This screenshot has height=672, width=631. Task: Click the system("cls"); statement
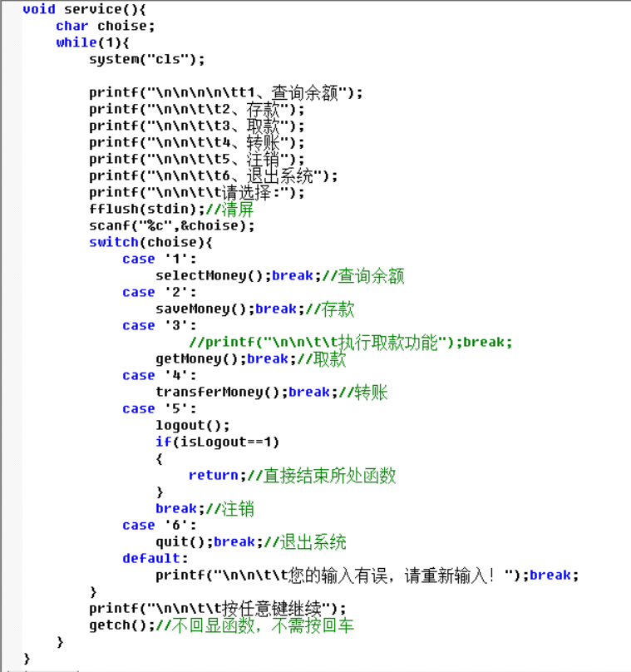147,59
